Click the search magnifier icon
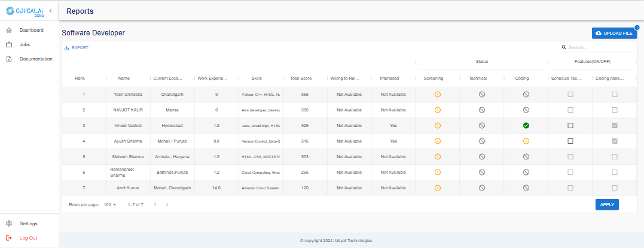The width and height of the screenshot is (644, 248). pyautogui.click(x=564, y=47)
